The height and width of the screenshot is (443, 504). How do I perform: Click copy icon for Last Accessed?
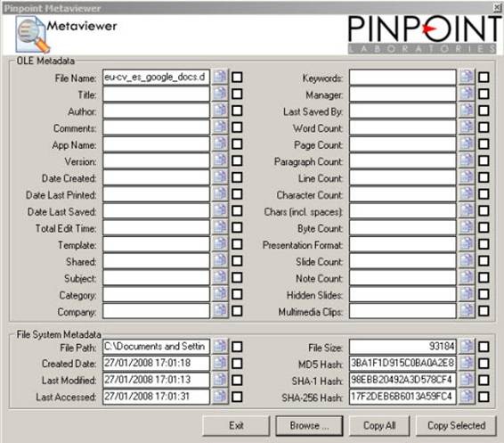220,397
